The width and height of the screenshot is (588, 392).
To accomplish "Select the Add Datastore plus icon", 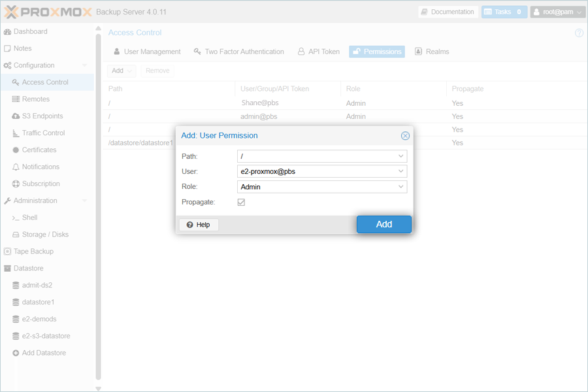I will (x=16, y=353).
